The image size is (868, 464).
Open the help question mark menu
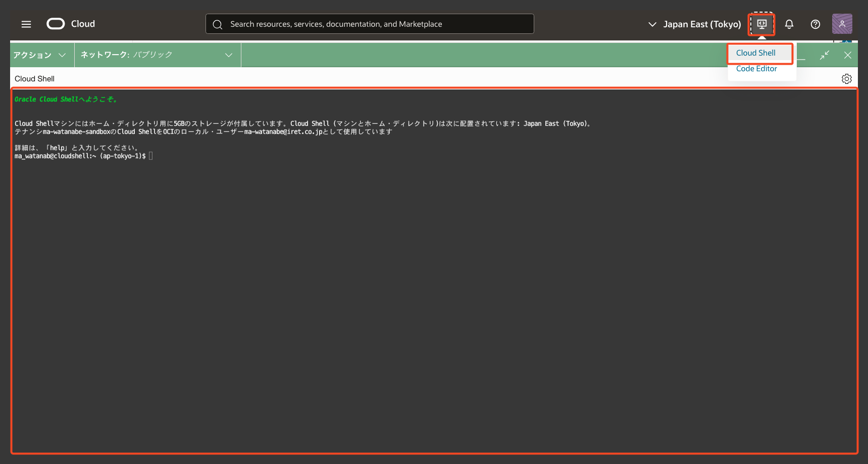tap(815, 24)
